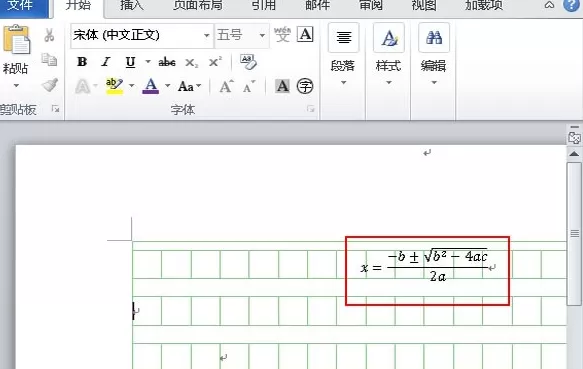Image resolution: width=583 pixels, height=369 pixels.
Task: Click the scroll up arrow
Action: (574, 154)
